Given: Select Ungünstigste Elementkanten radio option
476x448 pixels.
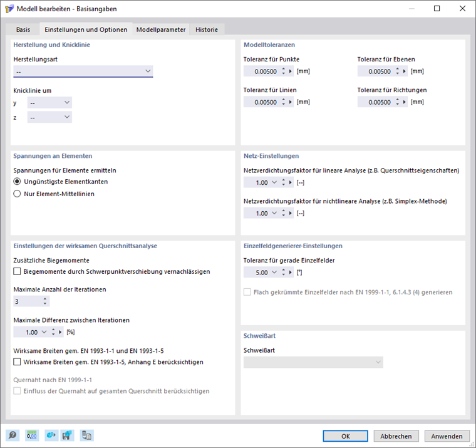Looking at the screenshot, I should point(17,182).
